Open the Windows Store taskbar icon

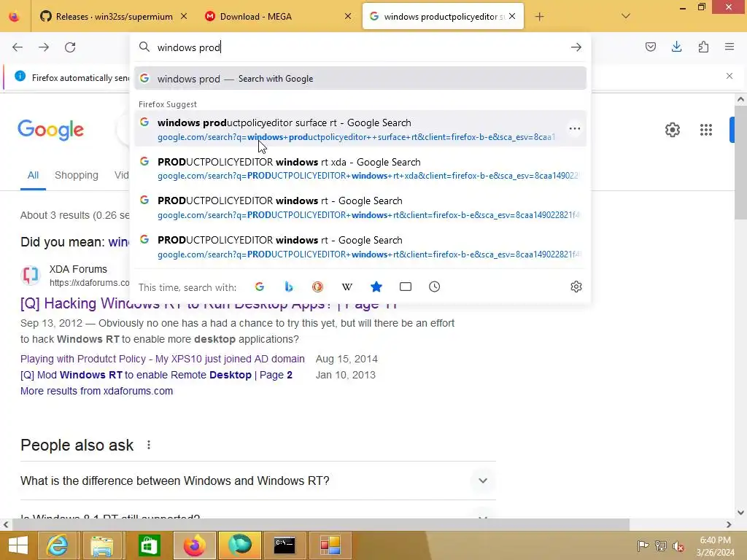click(x=149, y=545)
